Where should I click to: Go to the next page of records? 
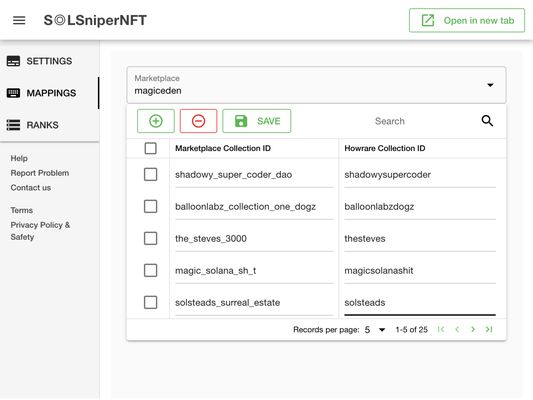[x=473, y=329]
